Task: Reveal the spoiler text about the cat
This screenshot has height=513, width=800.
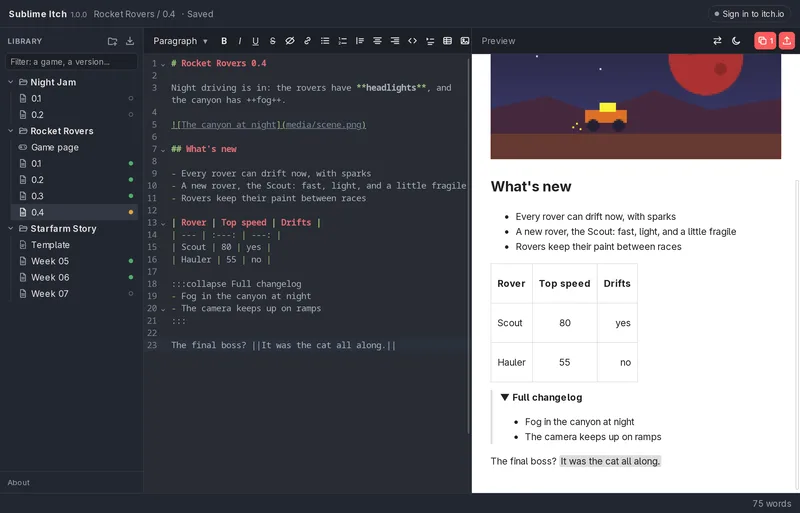Action: (x=610, y=461)
